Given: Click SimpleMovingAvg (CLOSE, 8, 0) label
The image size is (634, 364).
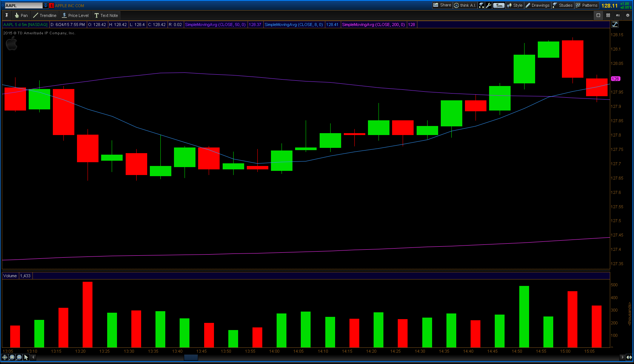Looking at the screenshot, I should point(294,25).
